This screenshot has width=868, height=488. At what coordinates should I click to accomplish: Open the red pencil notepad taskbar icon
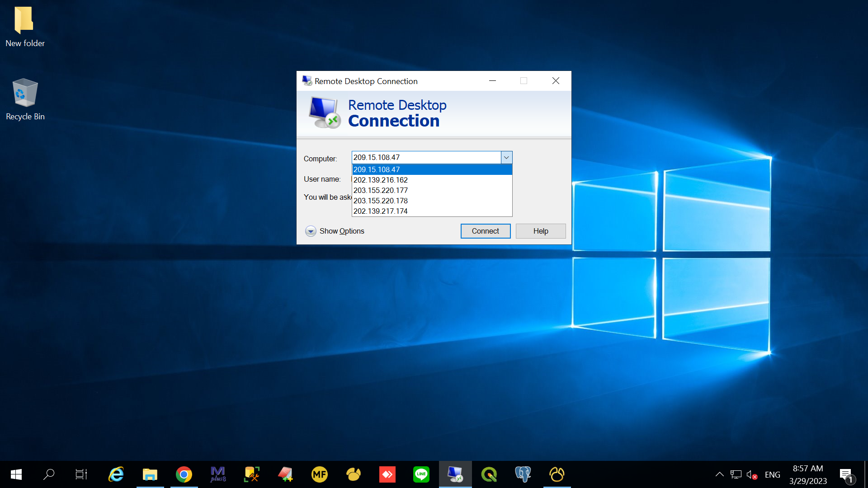point(286,474)
